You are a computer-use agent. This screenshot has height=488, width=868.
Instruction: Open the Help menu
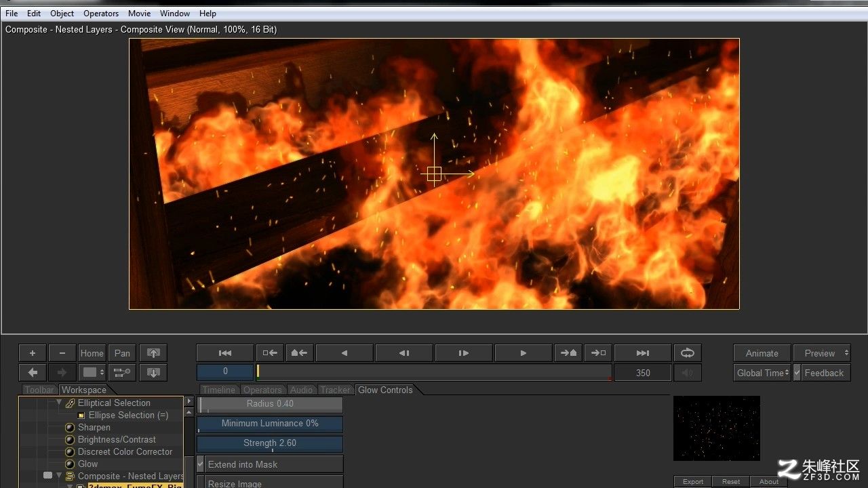(x=208, y=13)
